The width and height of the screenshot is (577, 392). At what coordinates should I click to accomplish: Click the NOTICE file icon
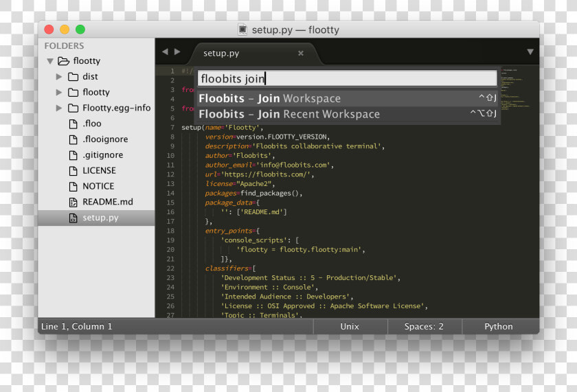click(x=73, y=187)
